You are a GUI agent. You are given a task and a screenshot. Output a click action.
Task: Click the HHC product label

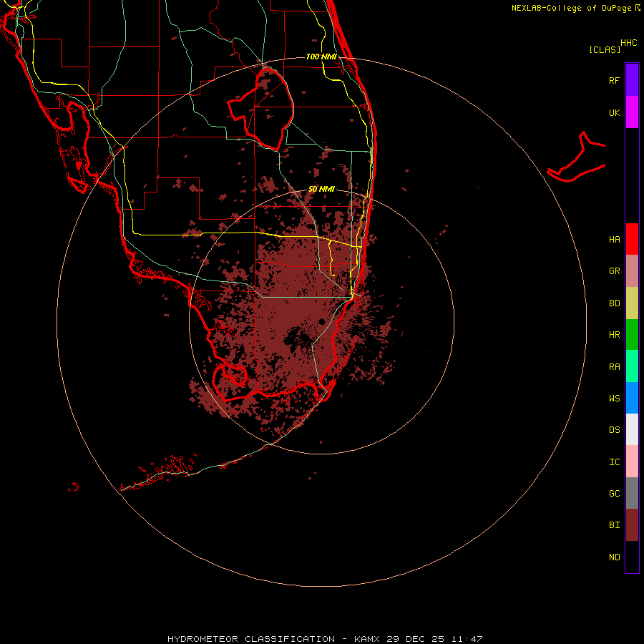628,43
